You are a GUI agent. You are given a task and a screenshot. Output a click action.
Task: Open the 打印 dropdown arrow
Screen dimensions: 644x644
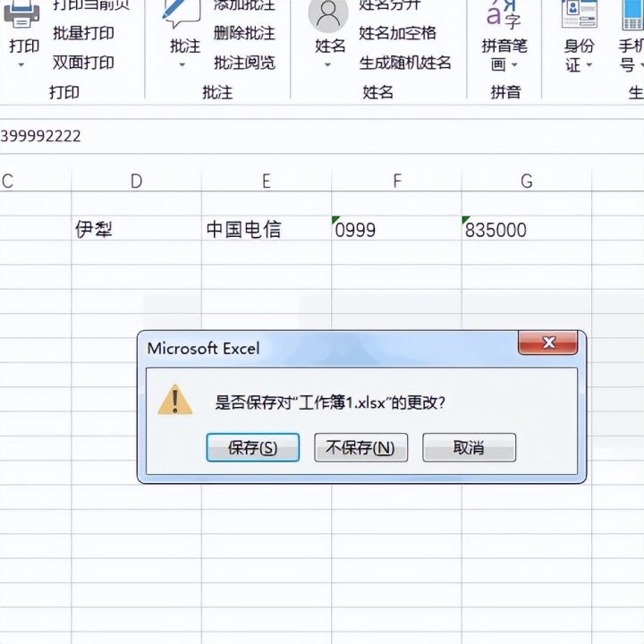pos(21,65)
